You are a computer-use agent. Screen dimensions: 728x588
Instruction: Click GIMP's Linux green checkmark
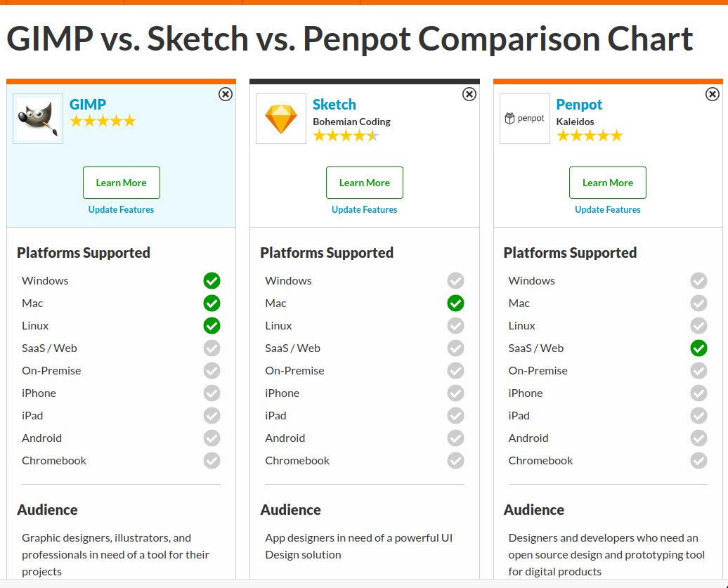click(x=212, y=326)
